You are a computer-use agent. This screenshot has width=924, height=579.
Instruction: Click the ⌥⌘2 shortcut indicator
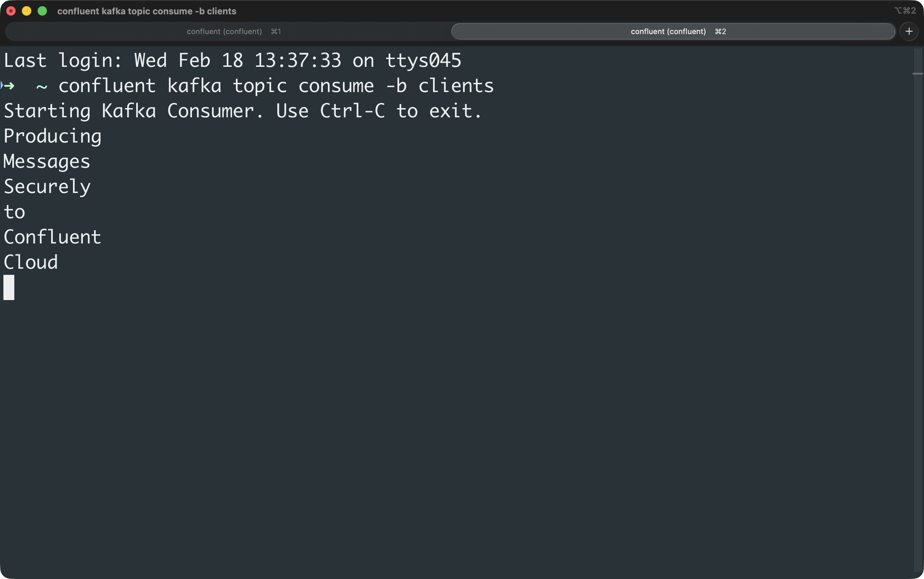[x=906, y=10]
